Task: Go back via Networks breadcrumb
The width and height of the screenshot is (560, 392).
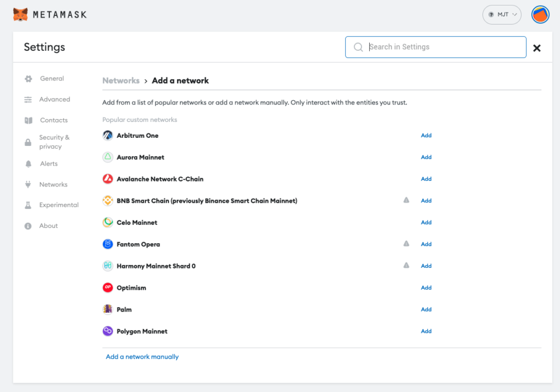Action: (121, 81)
